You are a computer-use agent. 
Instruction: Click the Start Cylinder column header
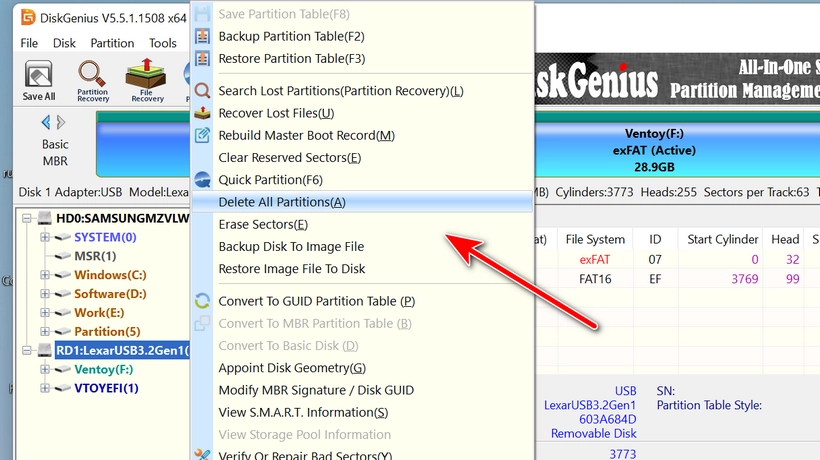[722, 239]
